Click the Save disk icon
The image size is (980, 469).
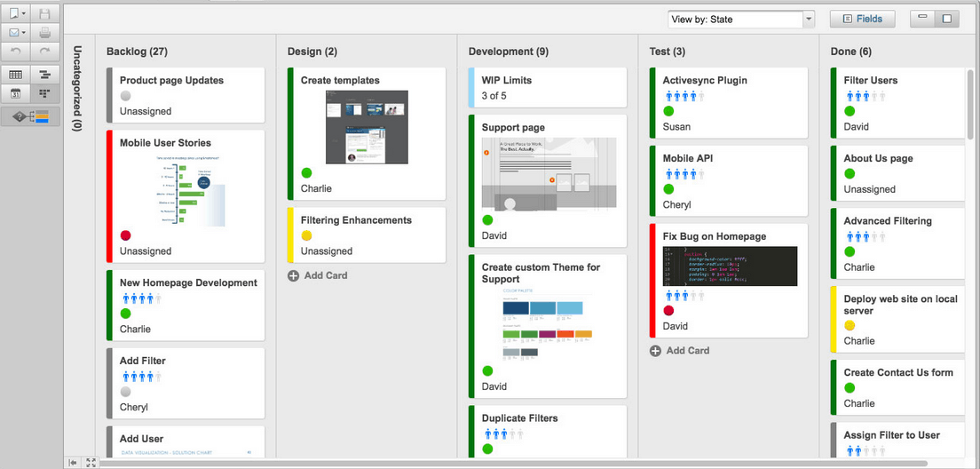click(x=46, y=14)
